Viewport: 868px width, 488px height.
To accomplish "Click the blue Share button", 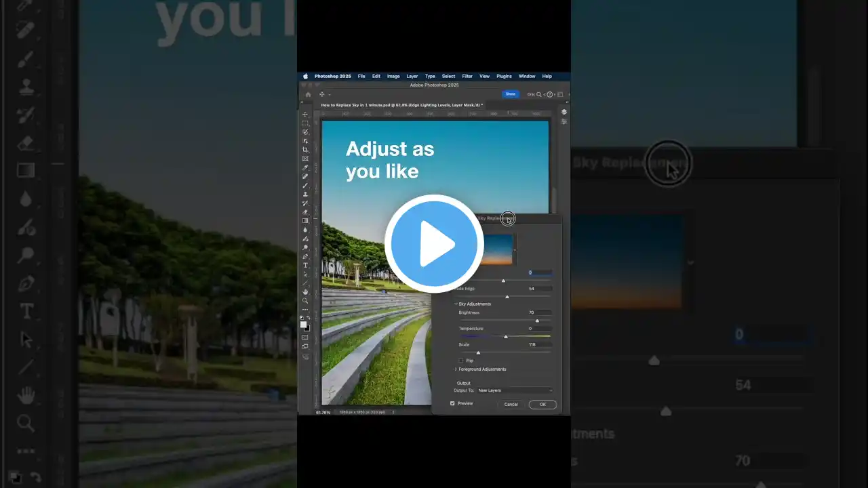I will click(x=511, y=94).
